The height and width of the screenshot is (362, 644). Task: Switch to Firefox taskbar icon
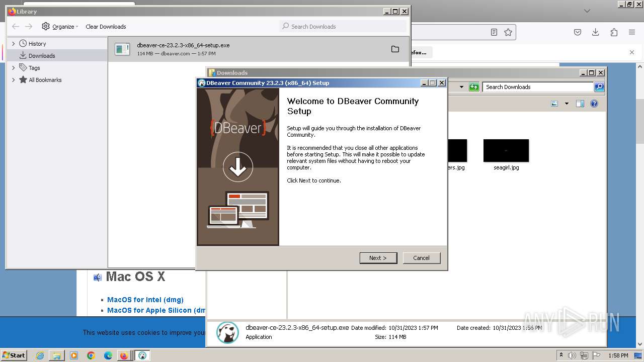[124, 355]
